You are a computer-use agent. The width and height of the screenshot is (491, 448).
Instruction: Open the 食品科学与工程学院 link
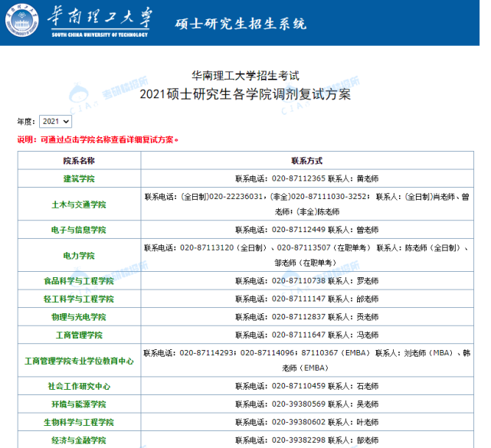79,281
